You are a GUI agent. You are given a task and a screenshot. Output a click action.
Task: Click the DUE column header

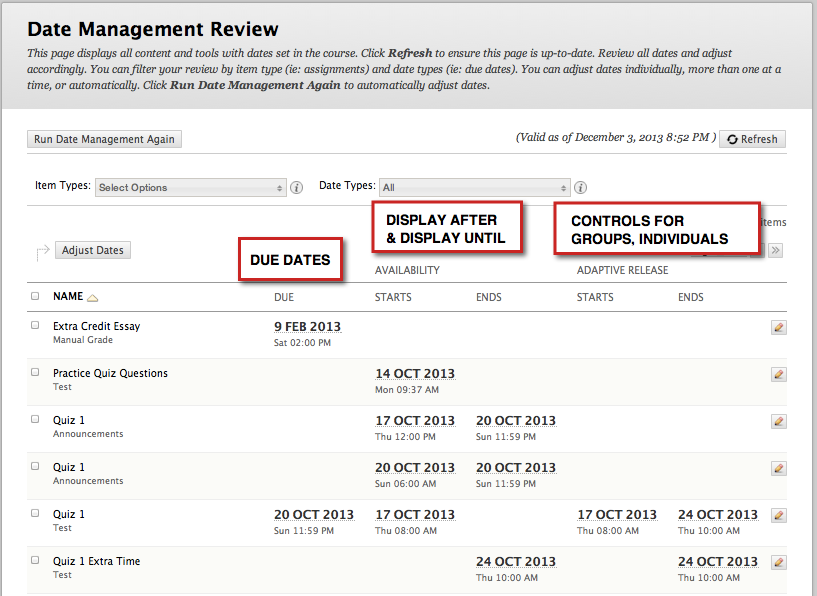pyautogui.click(x=284, y=297)
